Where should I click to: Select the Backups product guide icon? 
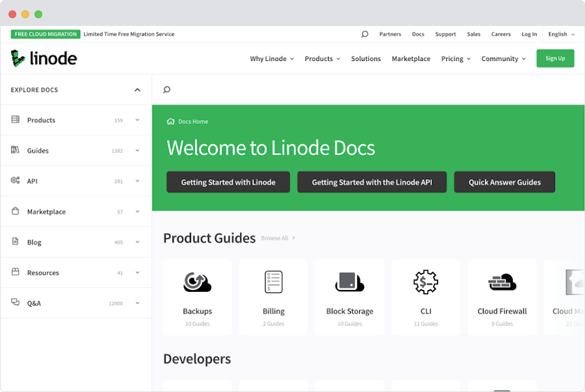coord(197,281)
